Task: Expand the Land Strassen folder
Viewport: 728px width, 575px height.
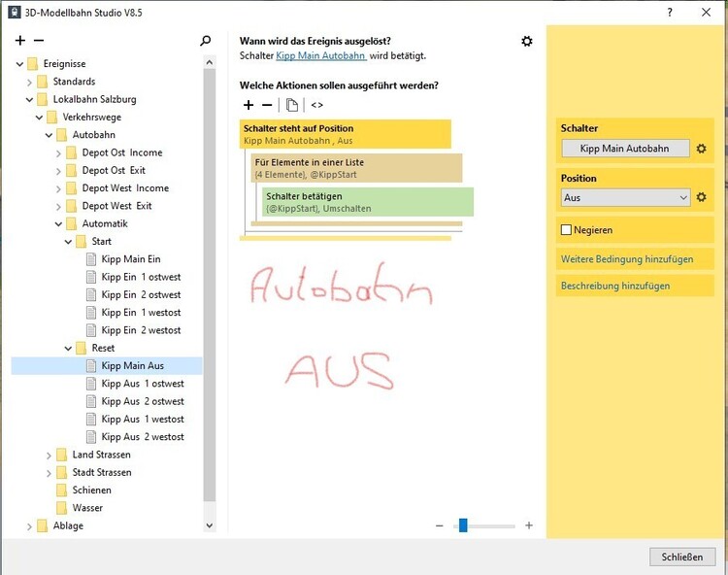Action: pyautogui.click(x=49, y=456)
